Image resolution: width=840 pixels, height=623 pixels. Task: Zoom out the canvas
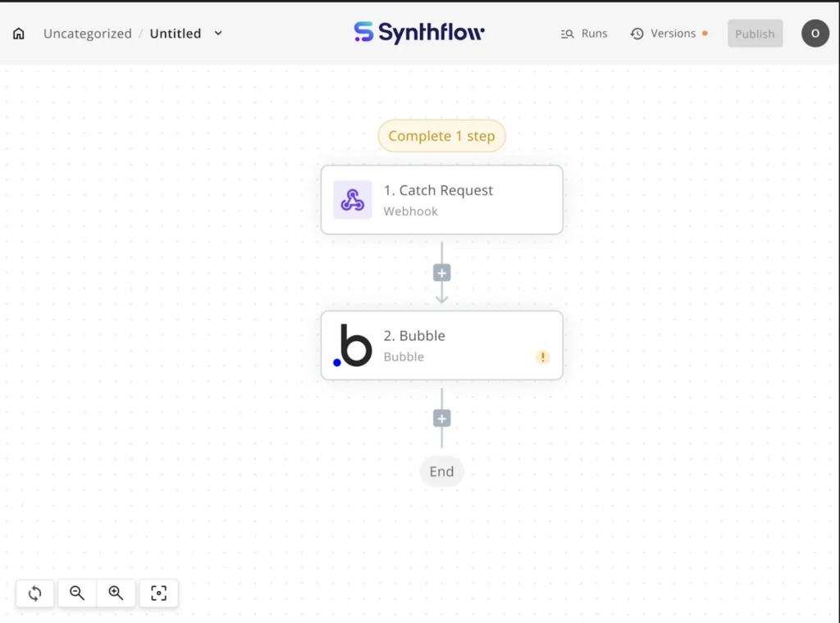point(77,593)
